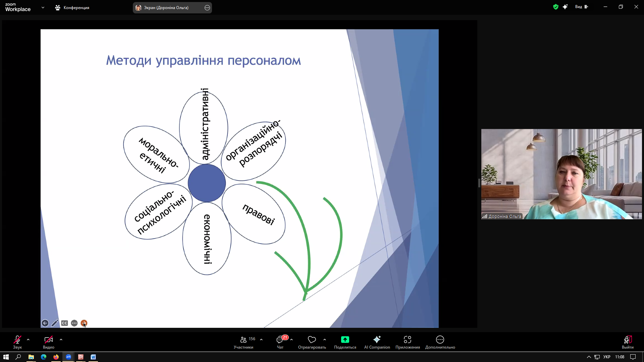Image resolution: width=644 pixels, height=362 pixels.
Task: Click the green Поделиться share screen button
Action: click(x=345, y=342)
